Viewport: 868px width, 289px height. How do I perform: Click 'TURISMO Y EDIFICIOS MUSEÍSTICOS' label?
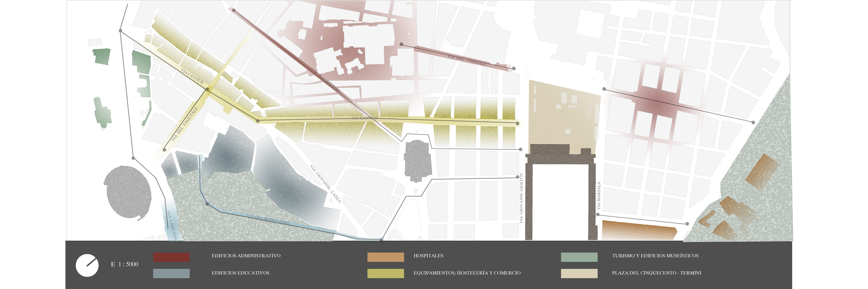[x=655, y=256]
